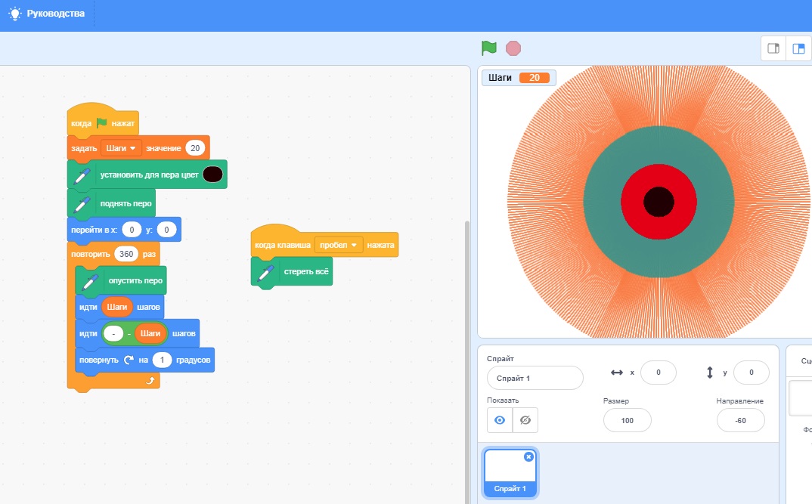The image size is (812, 504).
Task: Open the пробел key dropdown in the hat block
Action: [338, 245]
